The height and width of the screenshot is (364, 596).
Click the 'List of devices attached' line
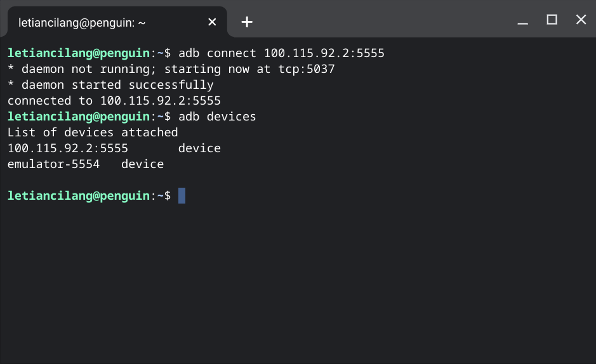tap(93, 133)
